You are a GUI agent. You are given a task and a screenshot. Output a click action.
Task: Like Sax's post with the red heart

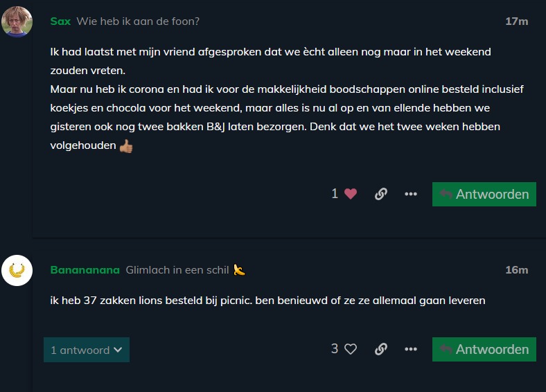(351, 194)
